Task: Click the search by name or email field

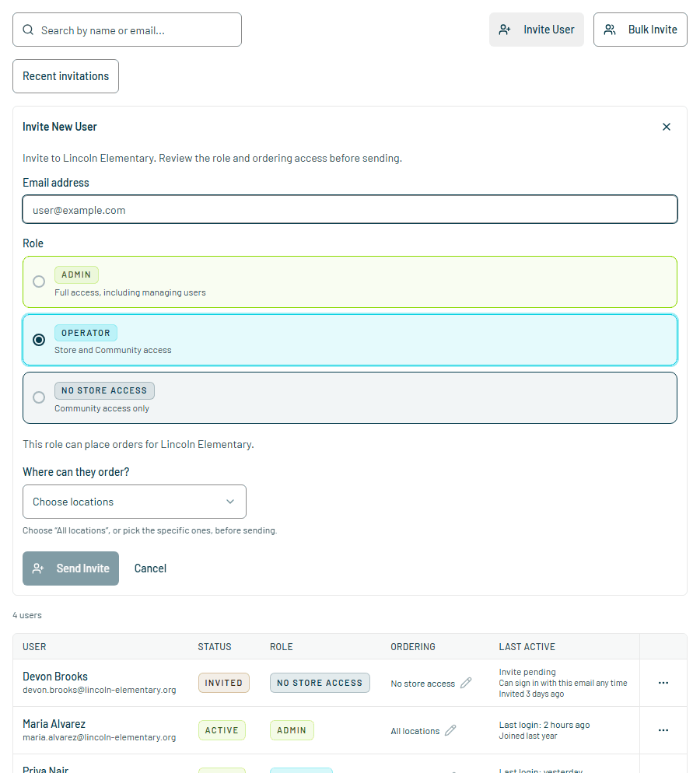Action: tap(128, 30)
